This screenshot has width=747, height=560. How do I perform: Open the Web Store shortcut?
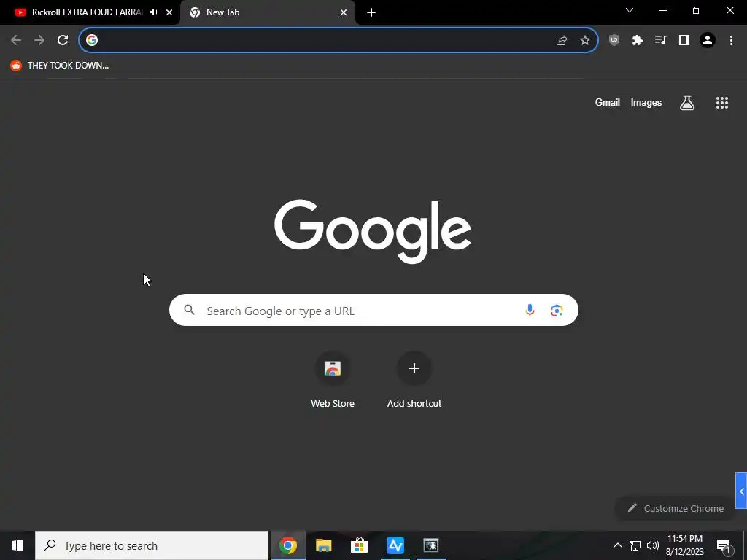pos(333,381)
